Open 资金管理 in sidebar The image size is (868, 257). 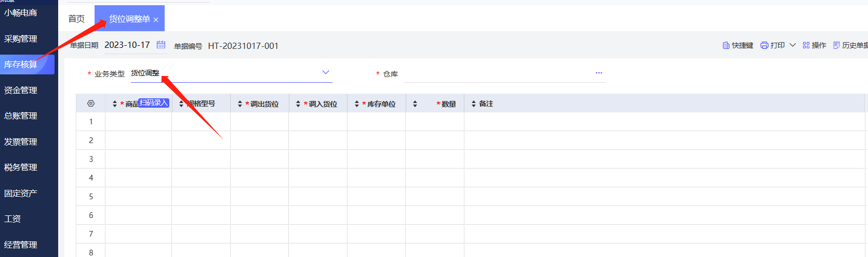pyautogui.click(x=21, y=91)
